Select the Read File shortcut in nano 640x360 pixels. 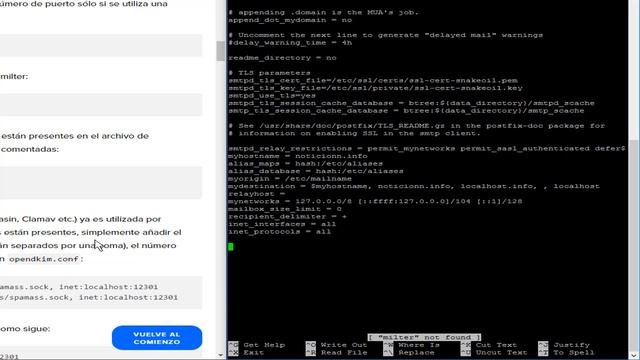pyautogui.click(x=336, y=353)
